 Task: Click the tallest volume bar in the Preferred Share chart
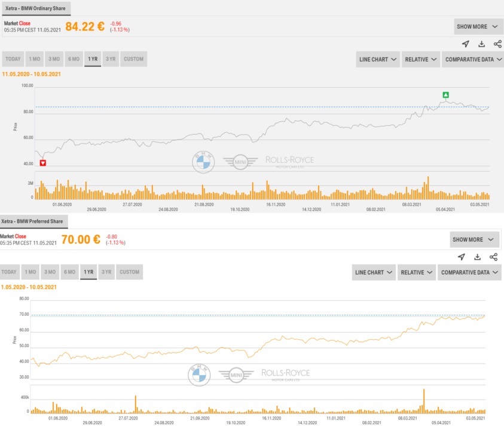click(x=424, y=401)
